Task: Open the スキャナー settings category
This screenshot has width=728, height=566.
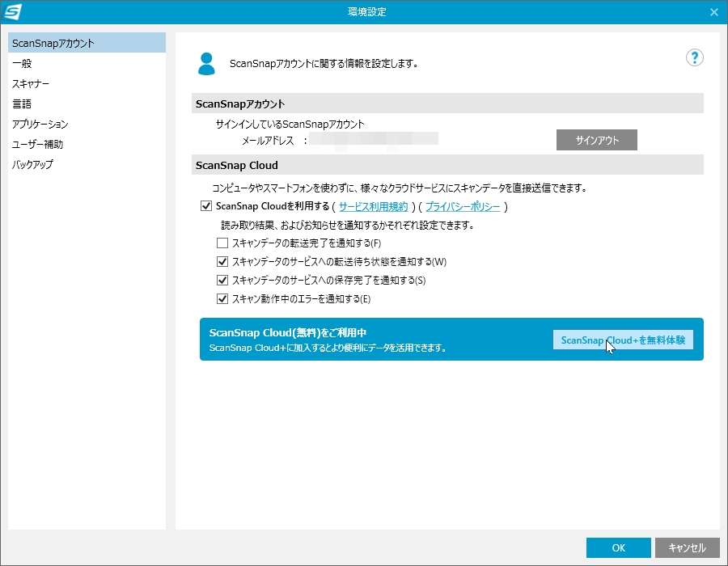Action: click(87, 83)
